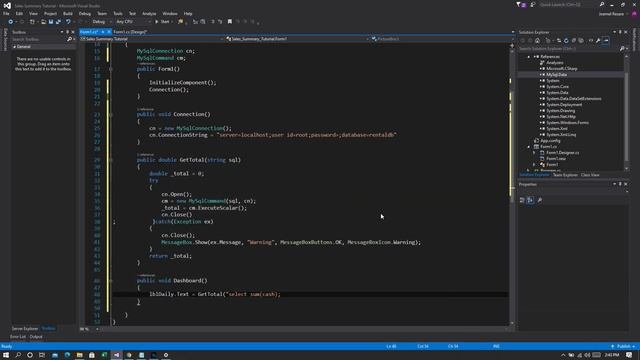Image resolution: width=640 pixels, height=360 pixels.
Task: Open the Edit menu
Action: click(19, 13)
